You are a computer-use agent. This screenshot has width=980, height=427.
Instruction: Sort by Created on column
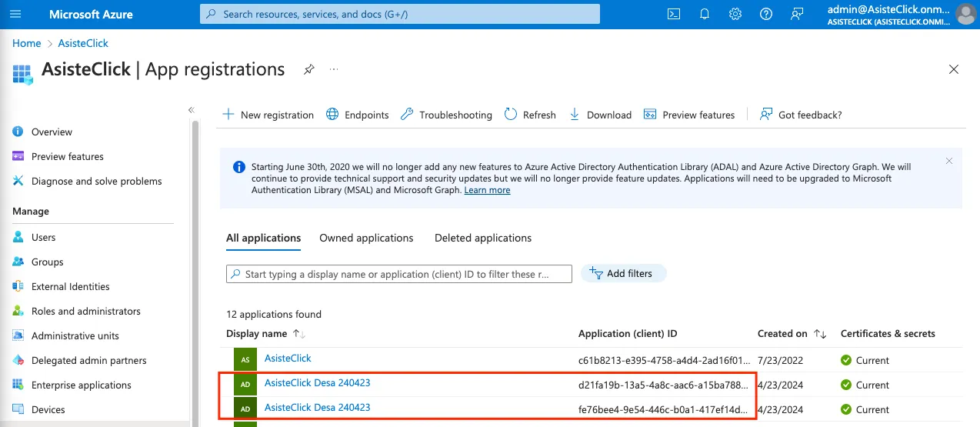pyautogui.click(x=792, y=334)
